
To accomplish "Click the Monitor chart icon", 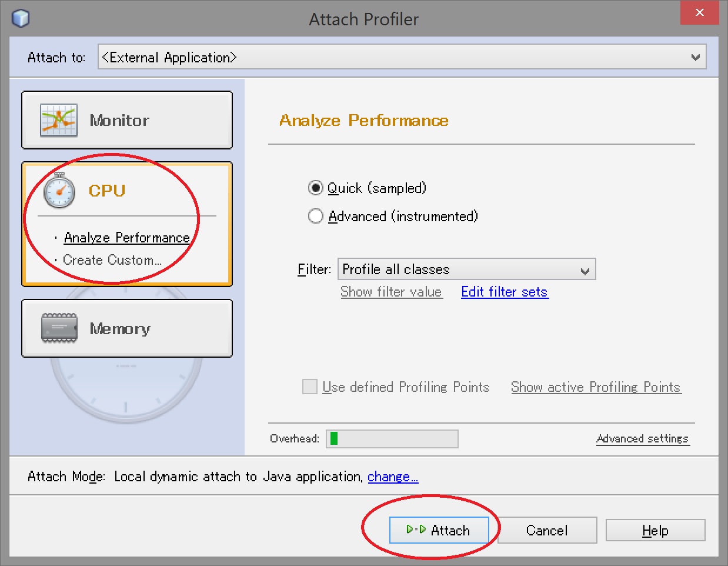I will point(58,120).
